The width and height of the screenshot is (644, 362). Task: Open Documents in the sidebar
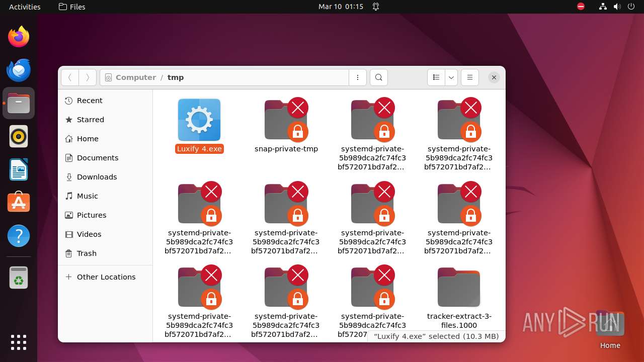click(105, 158)
